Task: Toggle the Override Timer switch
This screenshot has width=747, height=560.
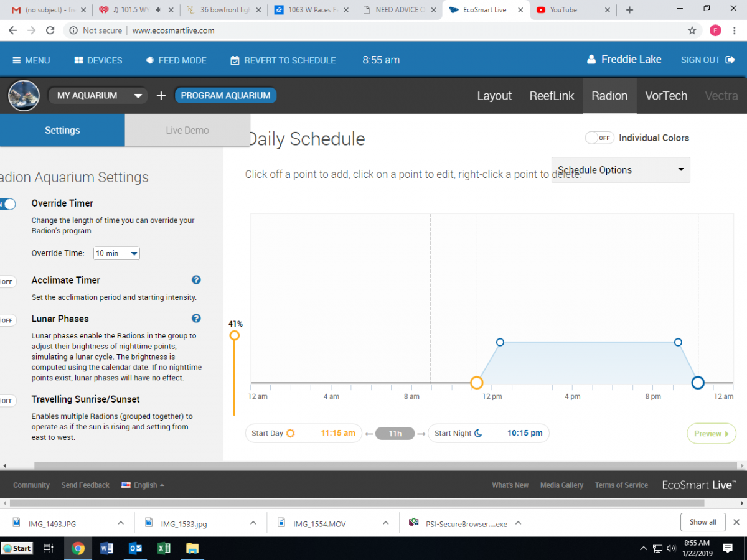Action: 8,203
